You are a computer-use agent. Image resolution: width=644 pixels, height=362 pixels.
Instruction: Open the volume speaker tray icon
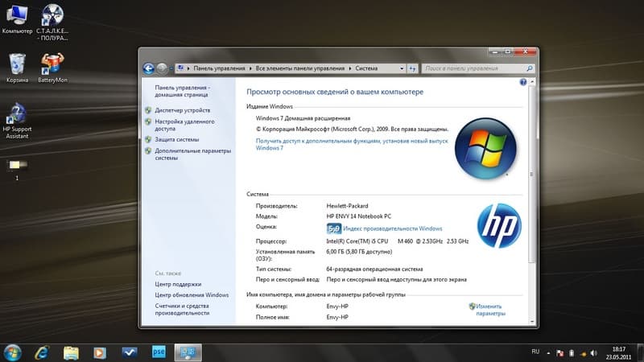(x=593, y=353)
